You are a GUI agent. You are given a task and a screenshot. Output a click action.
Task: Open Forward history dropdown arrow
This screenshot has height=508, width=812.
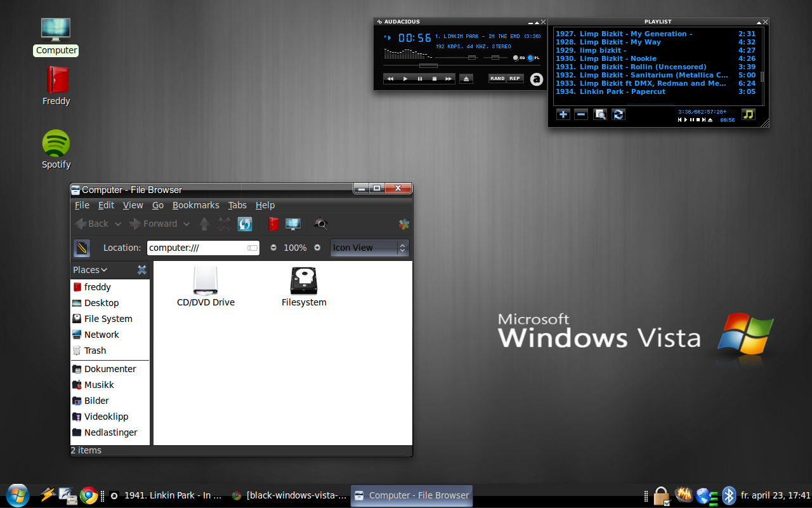[186, 224]
